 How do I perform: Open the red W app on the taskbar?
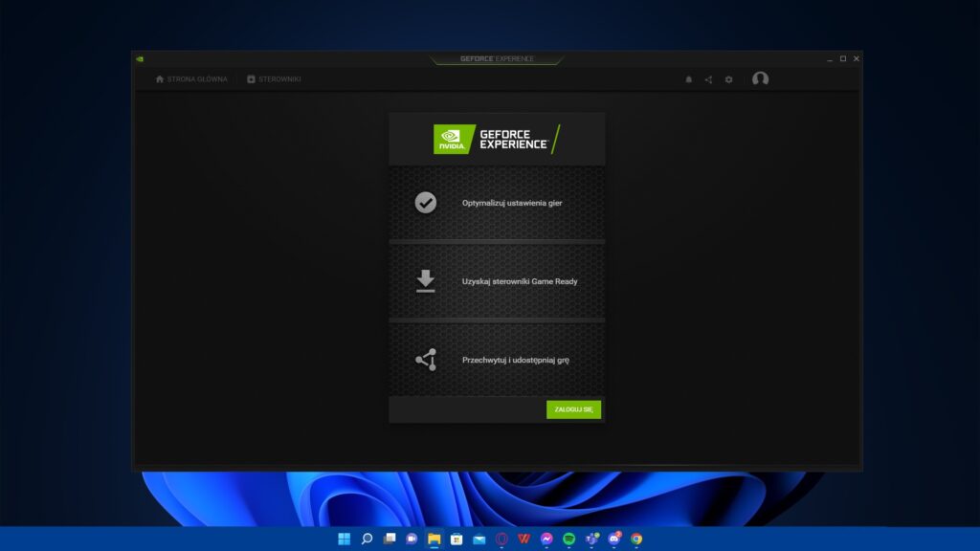click(523, 539)
